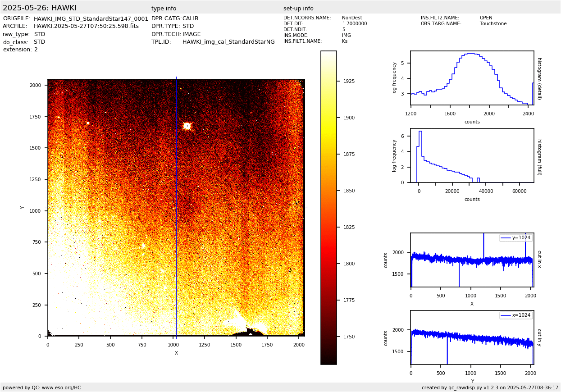This screenshot has width=561, height=392.
Task: Click the histogram (full) plot
Action: [472, 155]
